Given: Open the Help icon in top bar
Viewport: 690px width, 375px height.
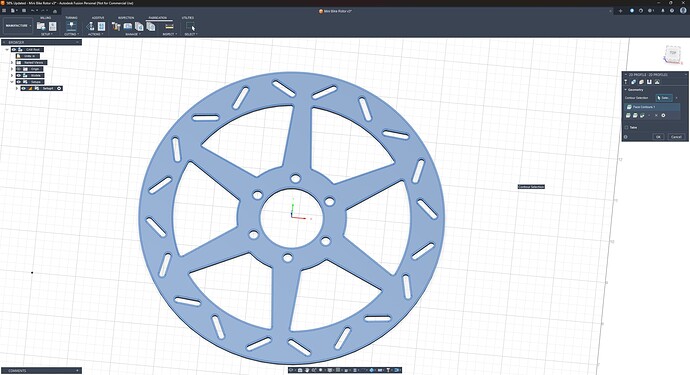Looking at the screenshot, I should point(672,11).
